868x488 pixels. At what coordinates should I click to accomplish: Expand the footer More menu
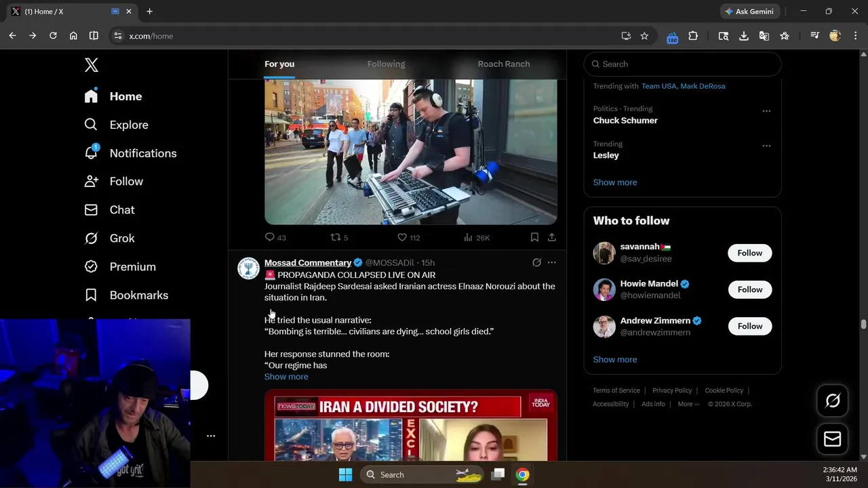(x=689, y=404)
